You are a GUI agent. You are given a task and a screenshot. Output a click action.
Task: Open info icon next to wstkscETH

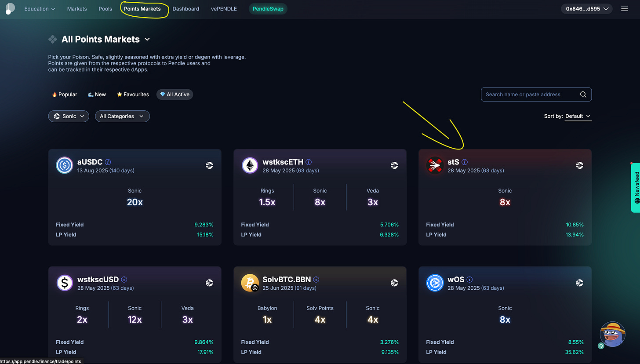tap(309, 162)
